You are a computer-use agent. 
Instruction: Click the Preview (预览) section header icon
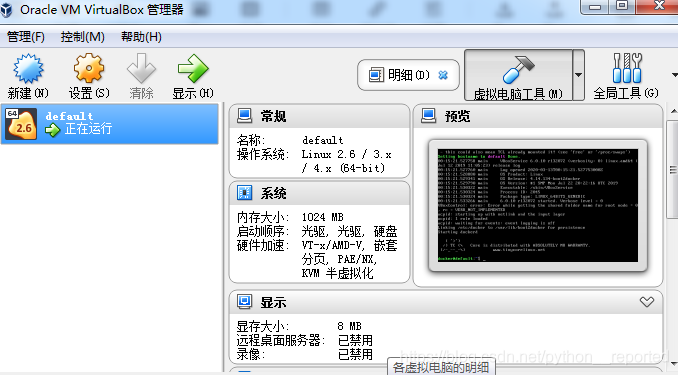pyautogui.click(x=429, y=115)
